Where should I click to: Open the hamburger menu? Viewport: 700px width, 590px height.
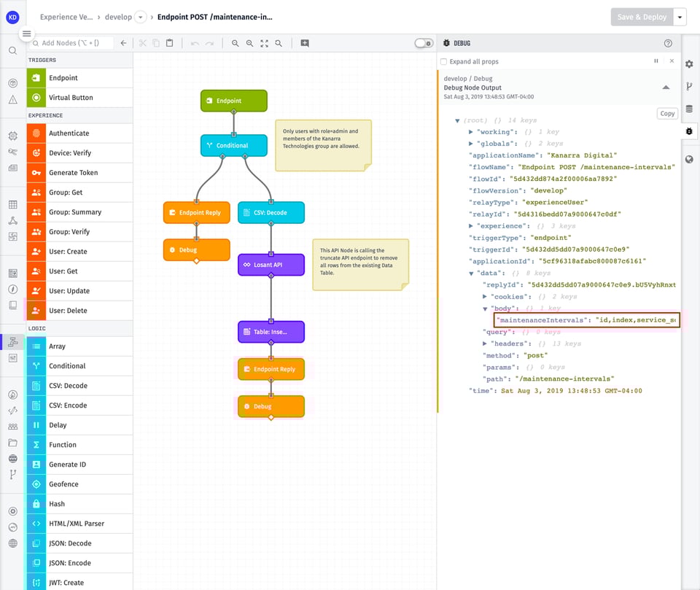(26, 34)
